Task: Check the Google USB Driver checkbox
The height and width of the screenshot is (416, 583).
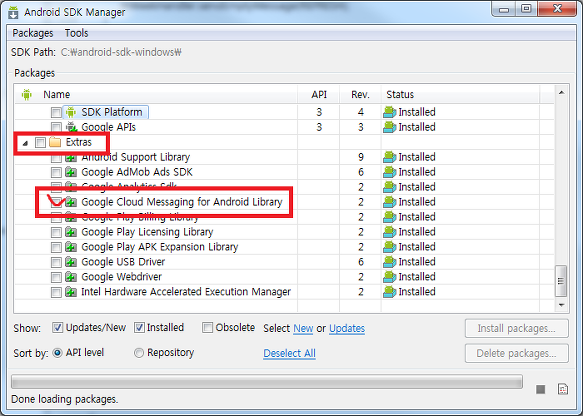Action: tap(56, 262)
